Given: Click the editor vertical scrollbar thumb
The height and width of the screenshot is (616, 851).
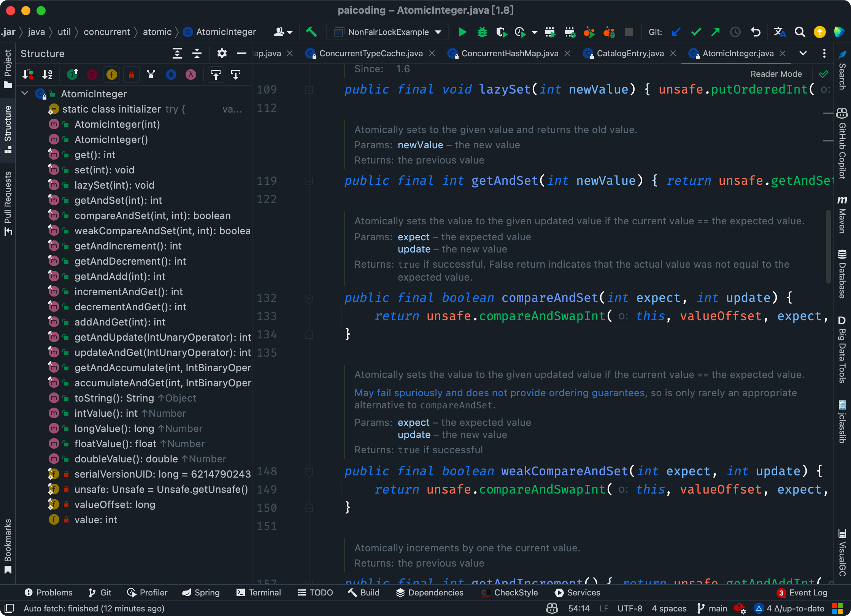Looking at the screenshot, I should pos(828,247).
